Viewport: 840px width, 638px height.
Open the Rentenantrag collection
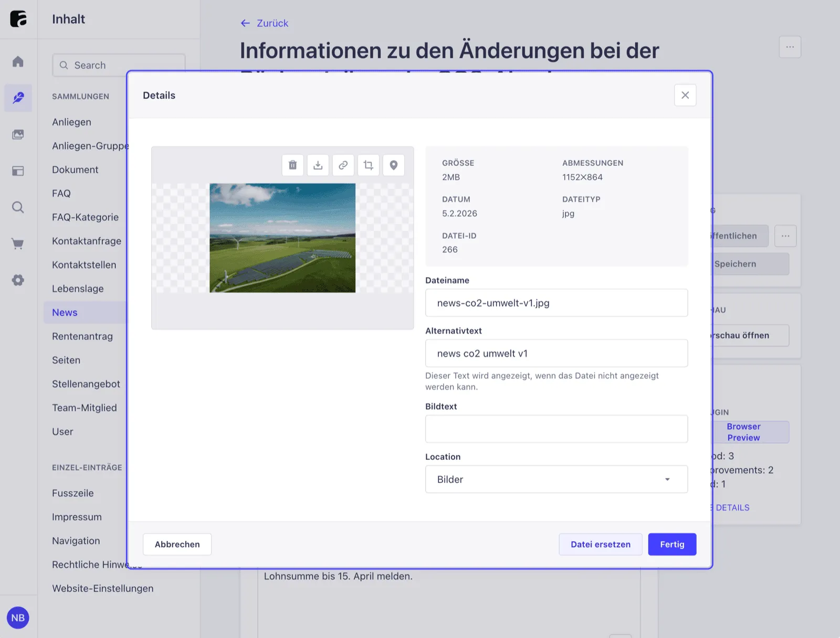(82, 336)
